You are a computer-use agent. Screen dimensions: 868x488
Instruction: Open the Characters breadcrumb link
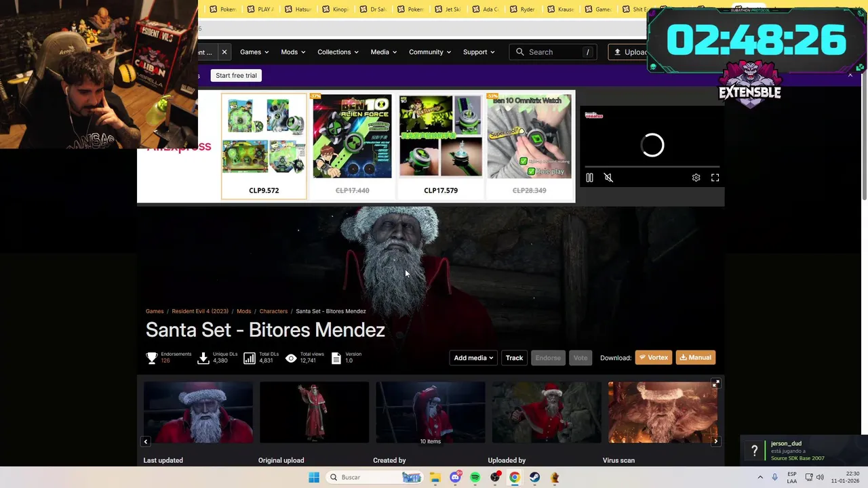pyautogui.click(x=273, y=311)
